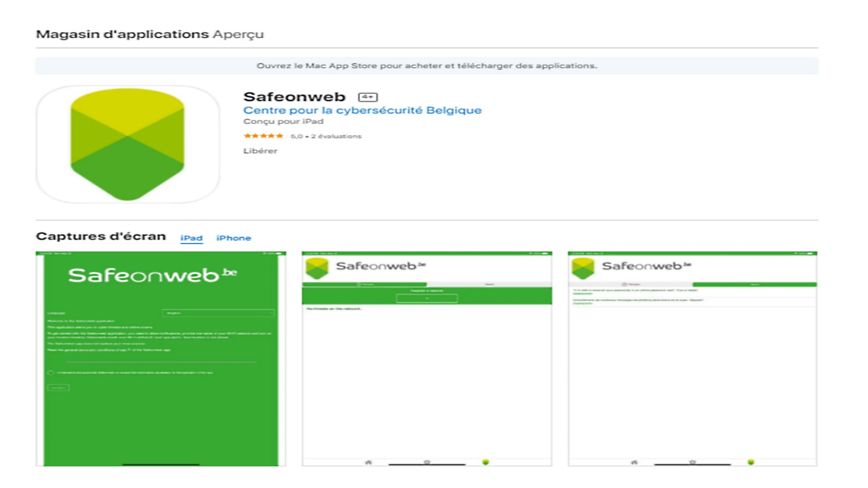868x488 pixels.
Task: Click the Magasin d'applications heading
Action: 122,34
